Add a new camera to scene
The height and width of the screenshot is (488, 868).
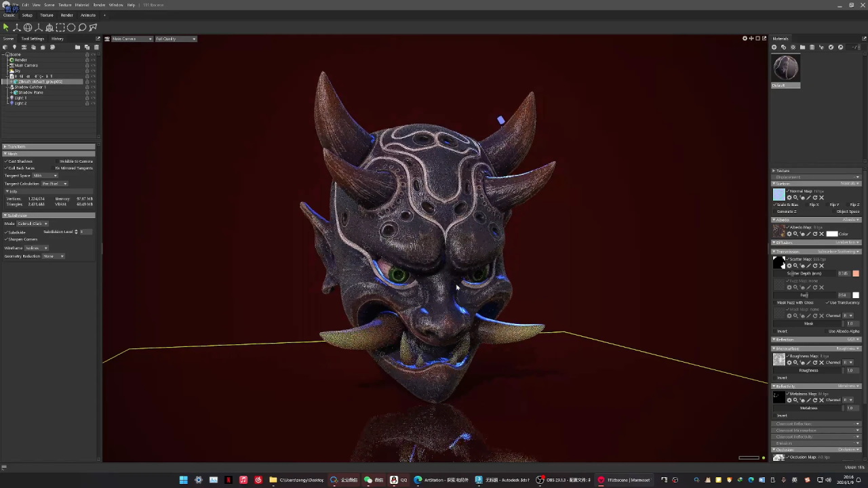point(24,47)
